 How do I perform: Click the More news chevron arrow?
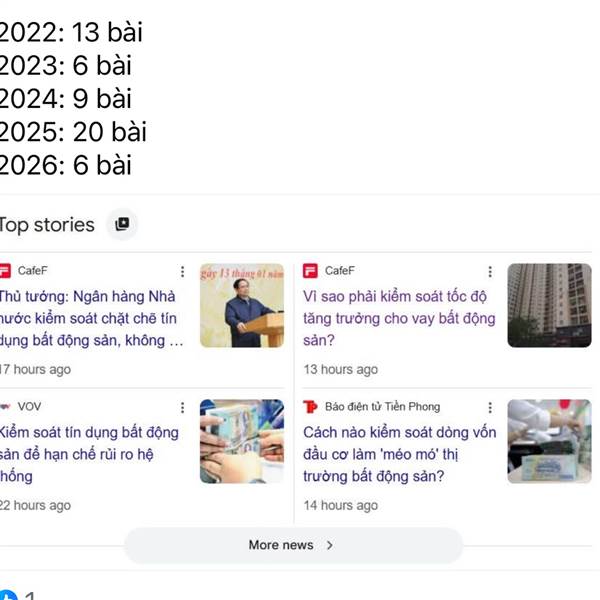click(x=329, y=545)
